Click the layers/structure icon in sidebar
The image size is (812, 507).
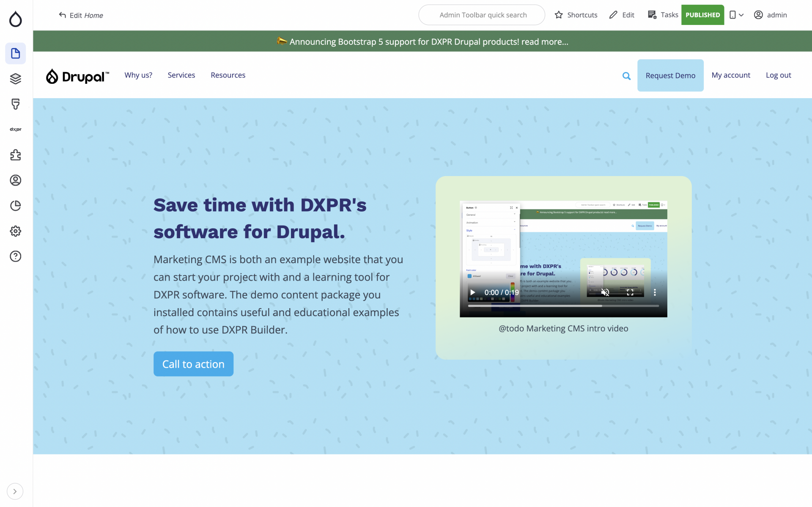[16, 78]
